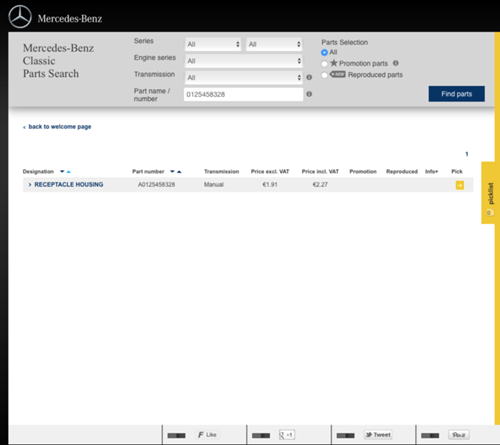Add RECEPTACLE HOUSING to picklist via yellow arrow

click(460, 185)
